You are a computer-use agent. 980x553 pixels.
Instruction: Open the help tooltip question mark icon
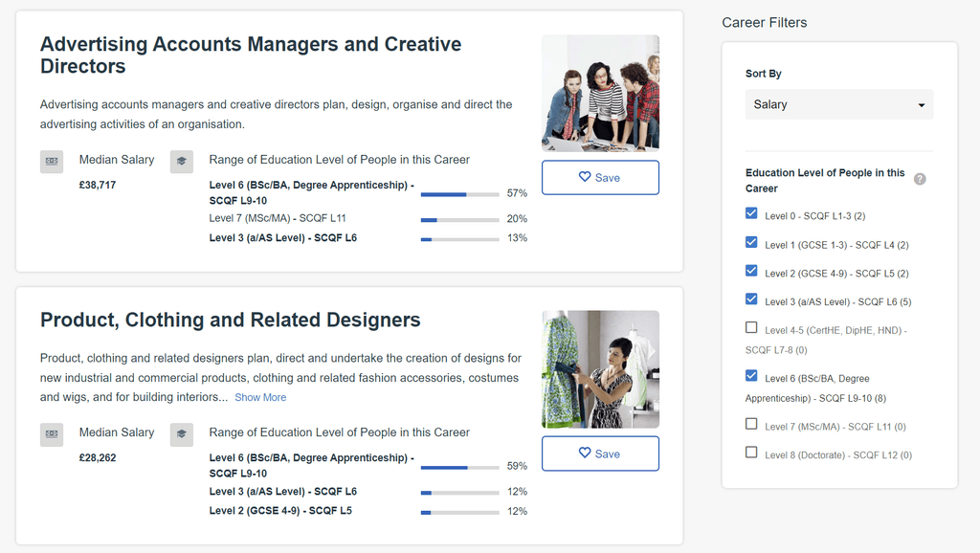point(919,179)
